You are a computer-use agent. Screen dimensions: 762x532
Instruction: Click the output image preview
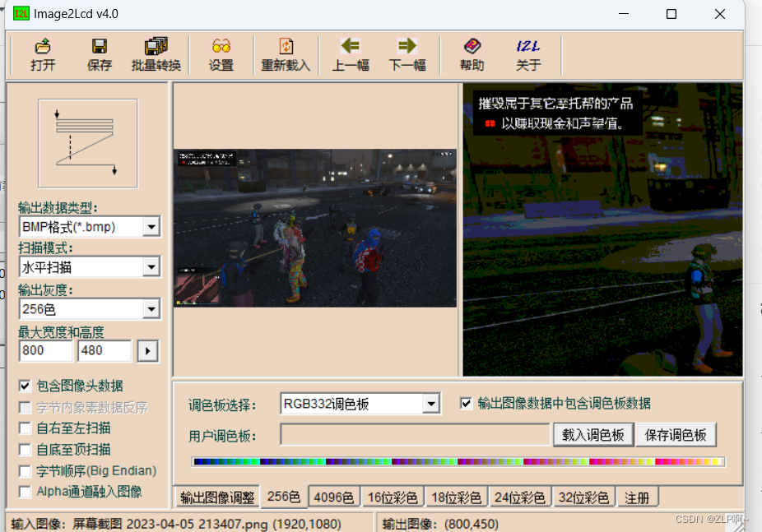[x=602, y=229]
